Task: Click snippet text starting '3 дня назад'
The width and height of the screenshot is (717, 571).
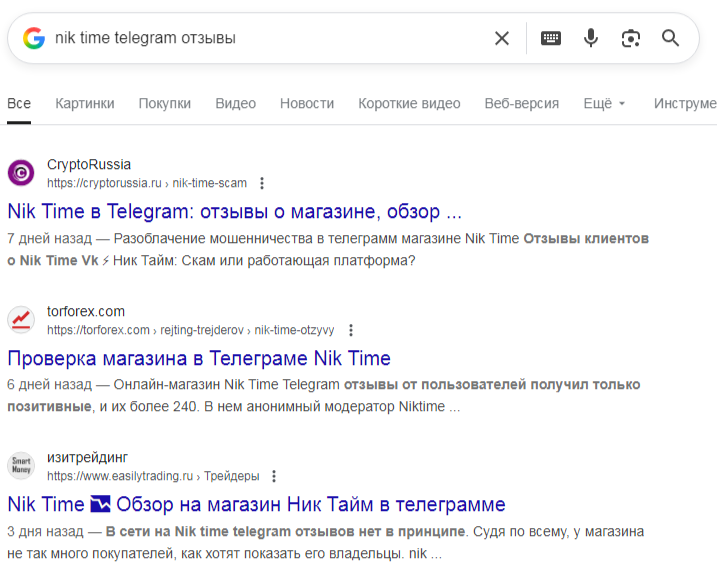Action: (326, 543)
